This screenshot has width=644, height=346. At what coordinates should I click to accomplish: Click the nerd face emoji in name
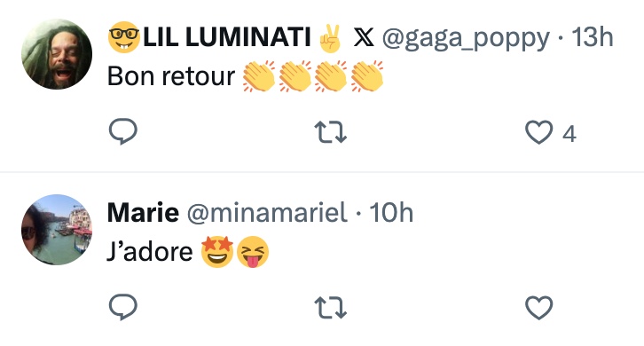pos(124,37)
